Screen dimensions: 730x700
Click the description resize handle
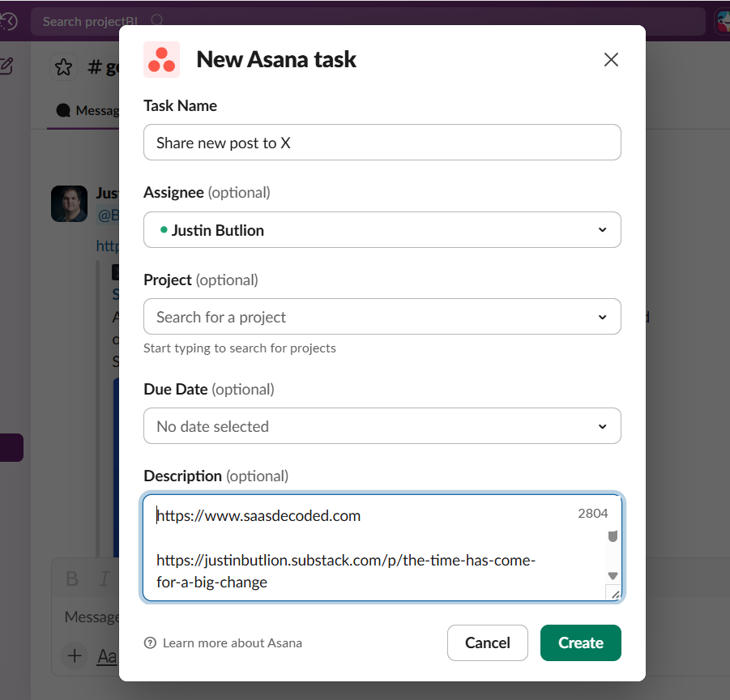(614, 593)
